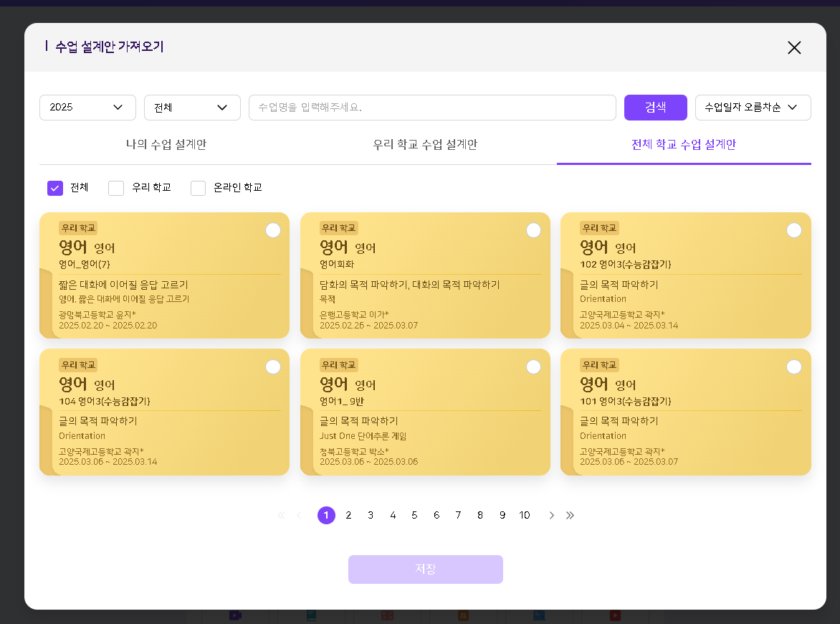Open the 2025 year dropdown
Viewport: 840px width, 624px height.
(87, 108)
